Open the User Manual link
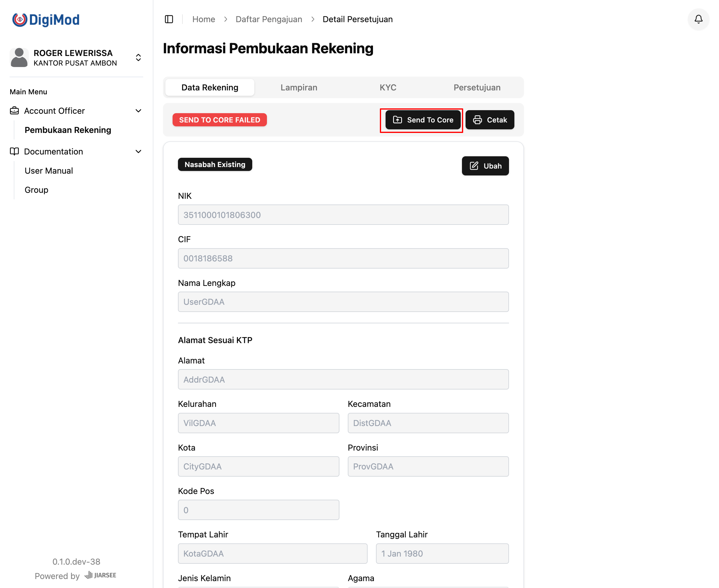 click(49, 171)
